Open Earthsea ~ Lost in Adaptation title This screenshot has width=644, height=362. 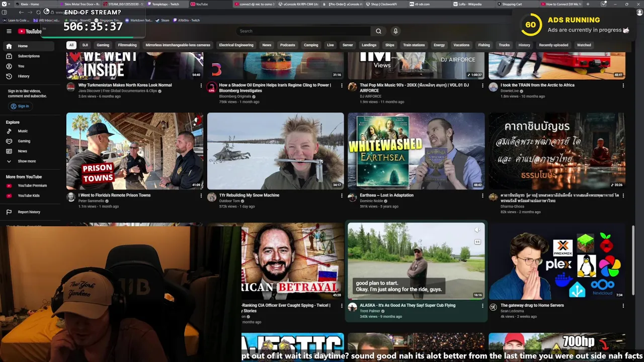pos(386,196)
